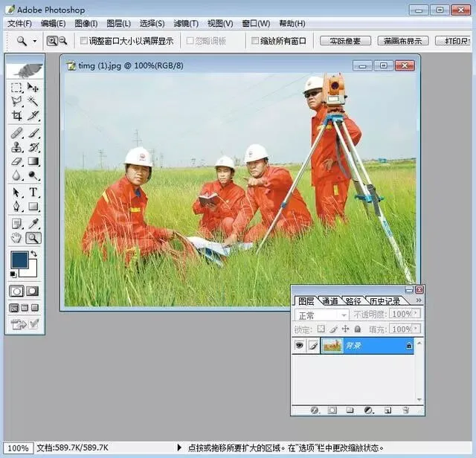Image resolution: width=476 pixels, height=458 pixels.
Task: Switch to the 历史记录 tab
Action: click(x=385, y=301)
